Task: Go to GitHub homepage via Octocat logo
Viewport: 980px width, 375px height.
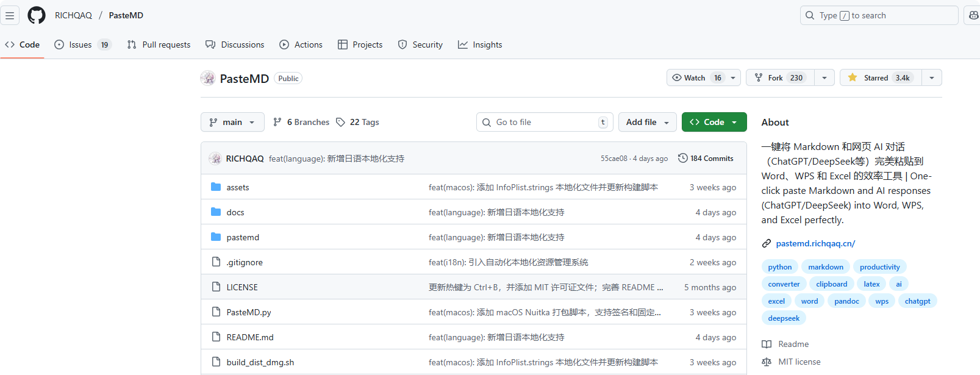Action: point(37,15)
